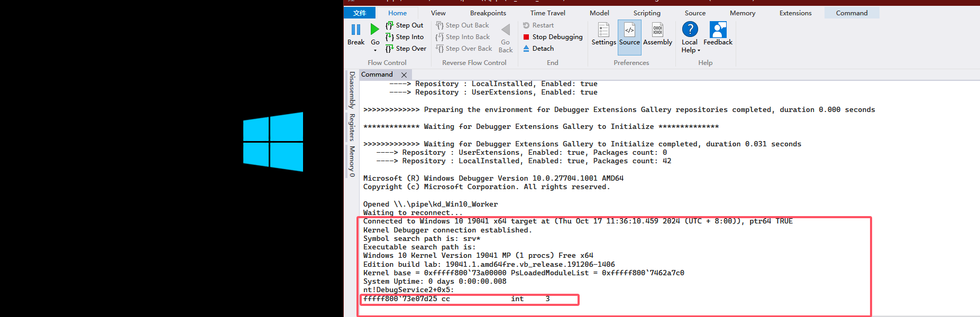This screenshot has height=317, width=980.
Task: Switch to the Breakpoints ribbon tab
Action: (x=488, y=13)
